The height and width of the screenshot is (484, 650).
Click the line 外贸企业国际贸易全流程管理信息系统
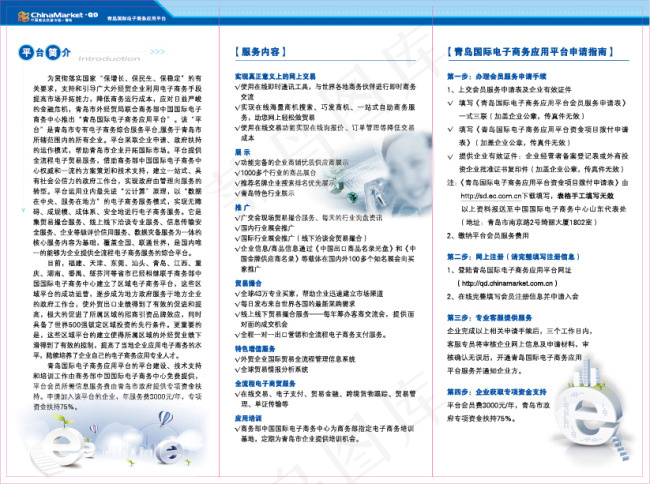[x=295, y=359]
